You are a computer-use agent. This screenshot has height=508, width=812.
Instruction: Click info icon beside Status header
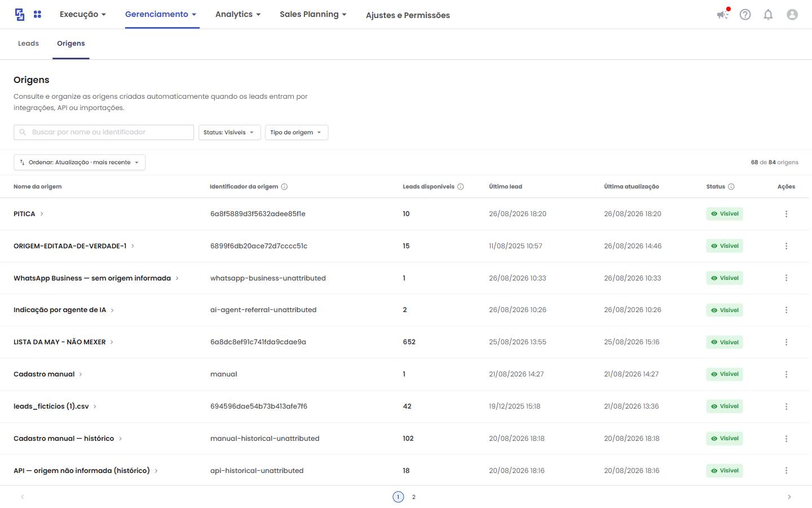731,187
